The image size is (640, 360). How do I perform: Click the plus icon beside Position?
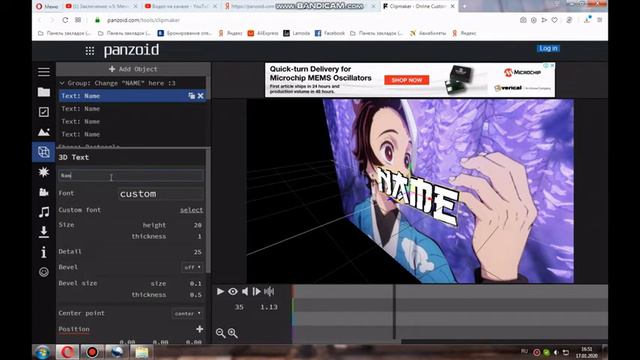coord(200,329)
